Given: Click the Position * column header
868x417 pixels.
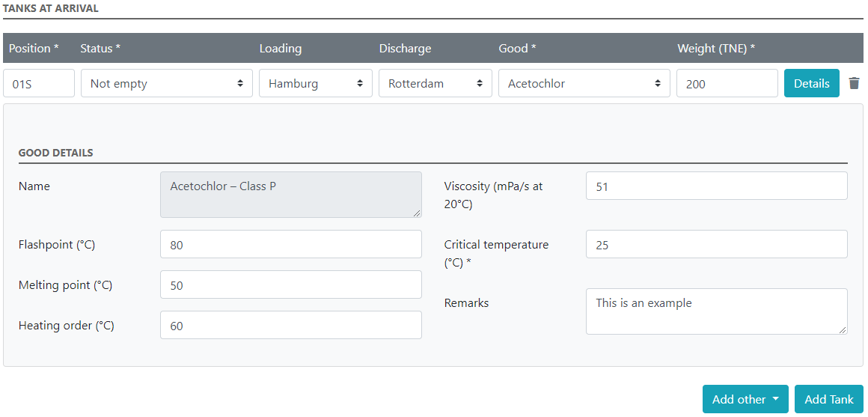Looking at the screenshot, I should pos(34,48).
